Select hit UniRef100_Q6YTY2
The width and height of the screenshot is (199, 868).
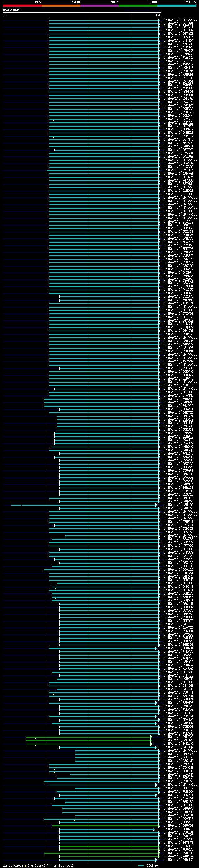click(x=178, y=150)
